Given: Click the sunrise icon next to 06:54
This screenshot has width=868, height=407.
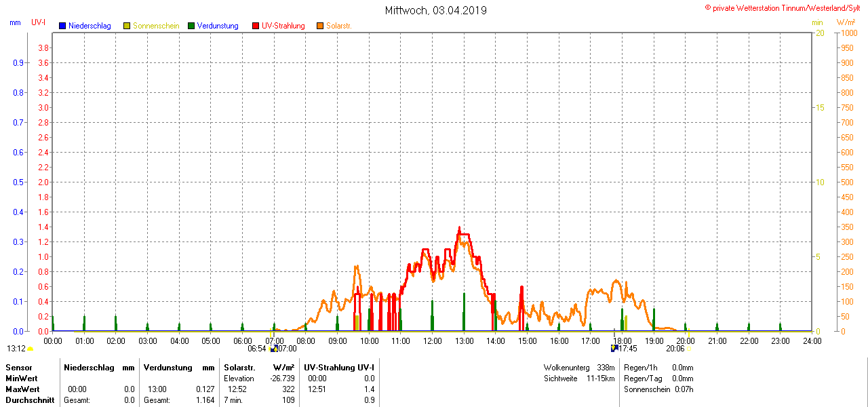Looking at the screenshot, I should [x=273, y=349].
